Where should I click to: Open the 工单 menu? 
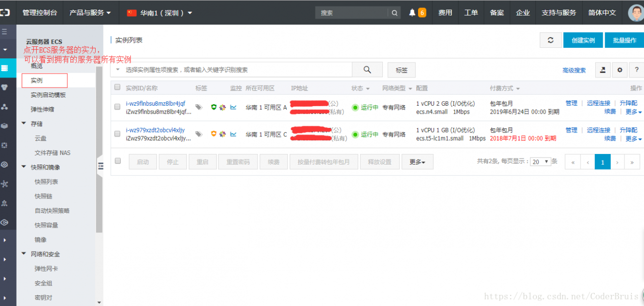pyautogui.click(x=471, y=13)
